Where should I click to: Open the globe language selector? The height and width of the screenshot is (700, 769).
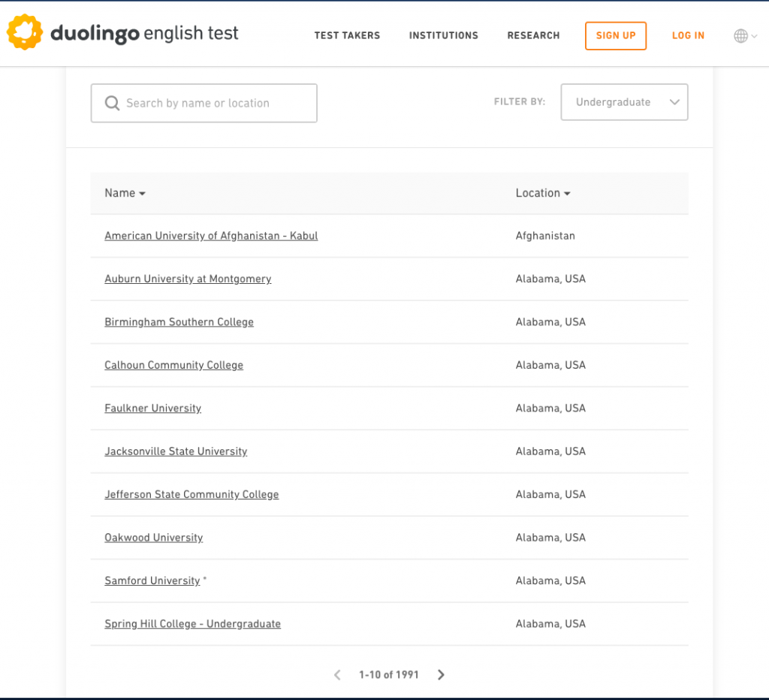(745, 36)
